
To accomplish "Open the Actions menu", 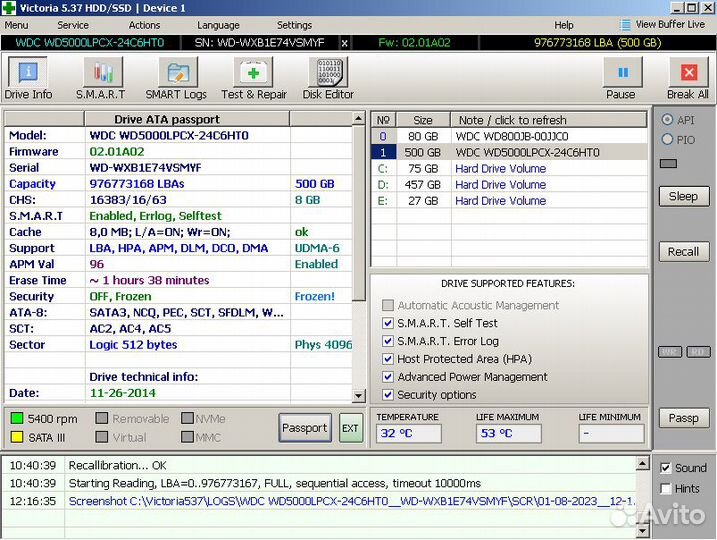I will (x=144, y=25).
